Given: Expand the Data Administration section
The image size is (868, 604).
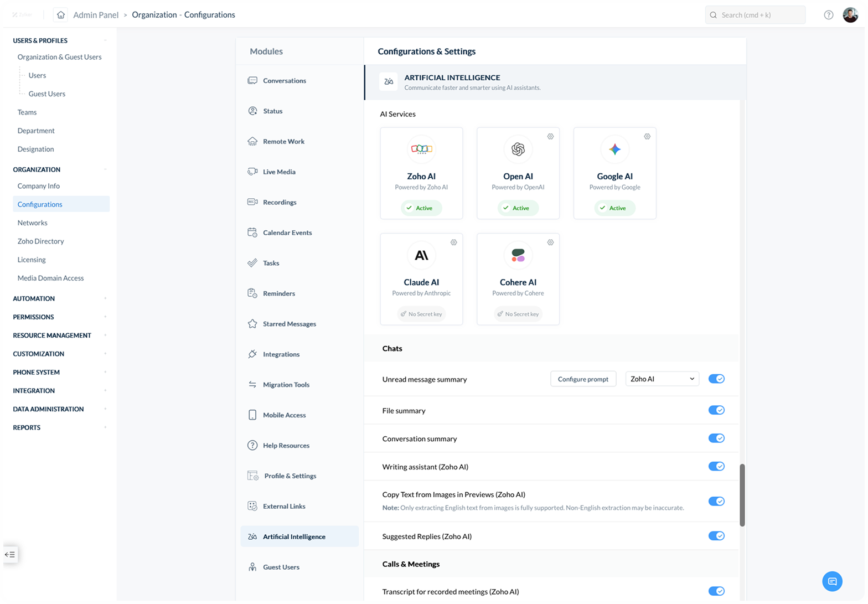Looking at the screenshot, I should (105, 409).
